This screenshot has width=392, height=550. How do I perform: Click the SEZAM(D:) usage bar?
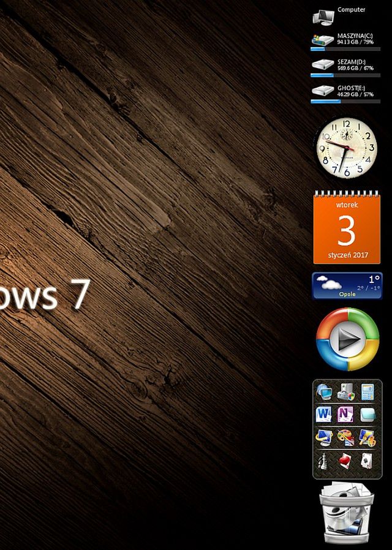click(345, 75)
